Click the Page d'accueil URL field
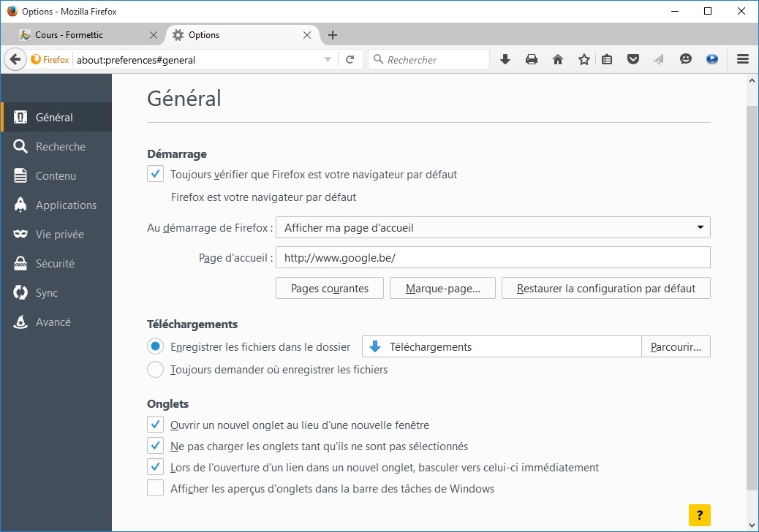The height and width of the screenshot is (532, 759). pos(493,257)
